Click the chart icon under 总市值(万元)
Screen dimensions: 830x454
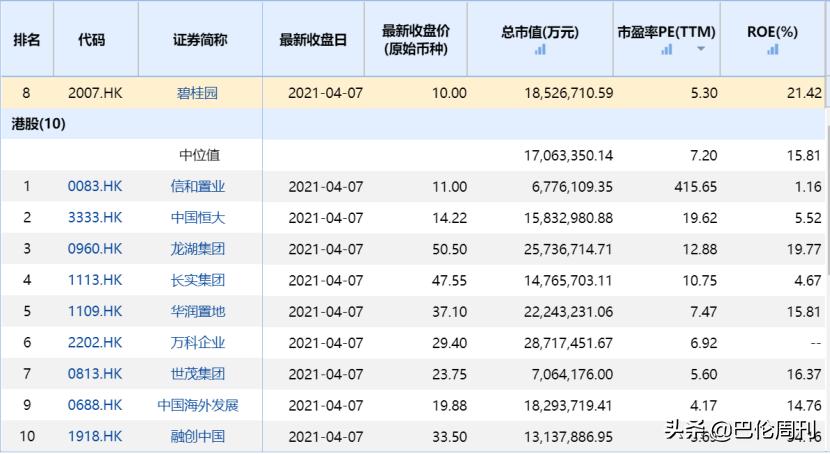(x=540, y=50)
